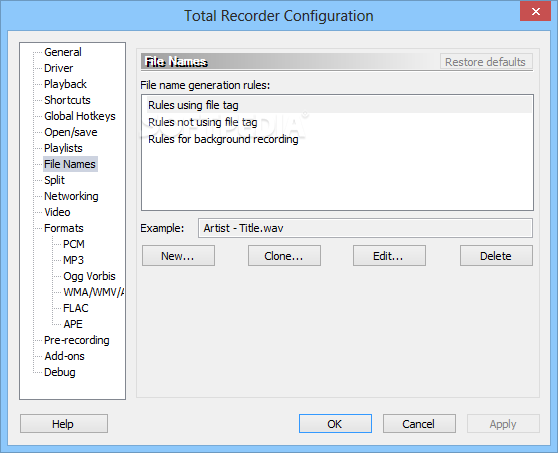Open Pre-recording settings

(77, 341)
